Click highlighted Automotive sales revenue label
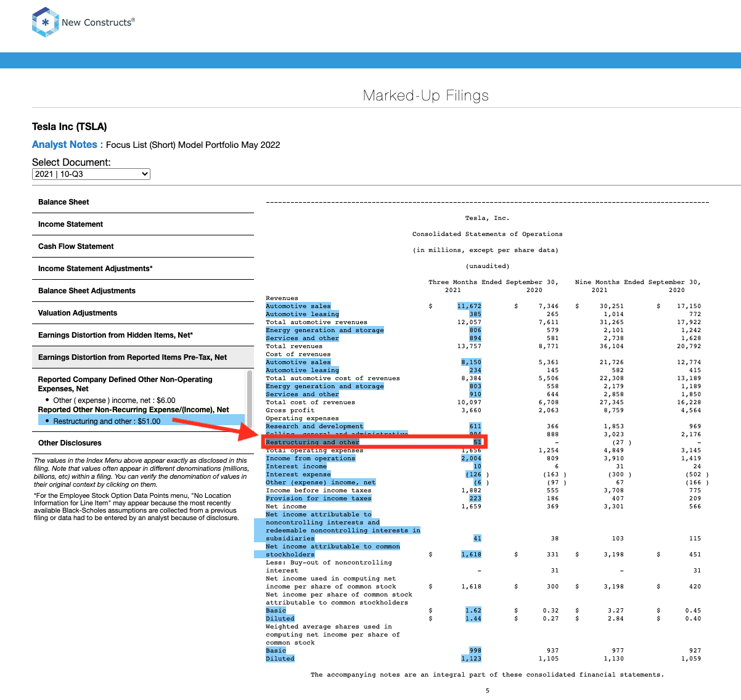 (x=298, y=306)
